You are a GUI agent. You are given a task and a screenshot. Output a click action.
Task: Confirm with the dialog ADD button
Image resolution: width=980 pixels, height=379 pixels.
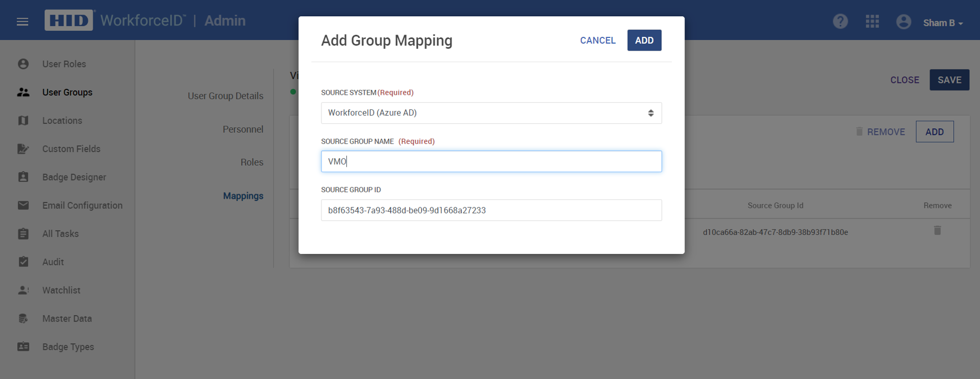(x=644, y=41)
